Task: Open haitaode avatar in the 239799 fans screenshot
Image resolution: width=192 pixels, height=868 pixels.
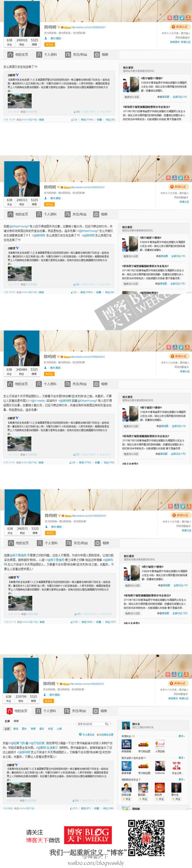Action: tap(160, 766)
